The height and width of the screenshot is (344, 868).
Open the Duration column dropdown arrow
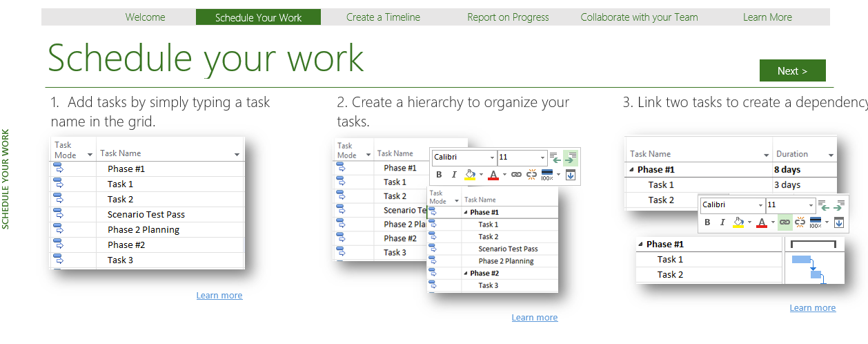click(x=831, y=155)
